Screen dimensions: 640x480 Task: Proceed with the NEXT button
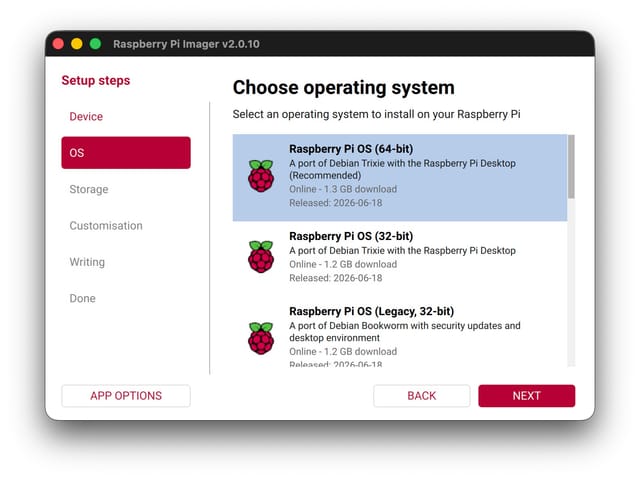[527, 396]
